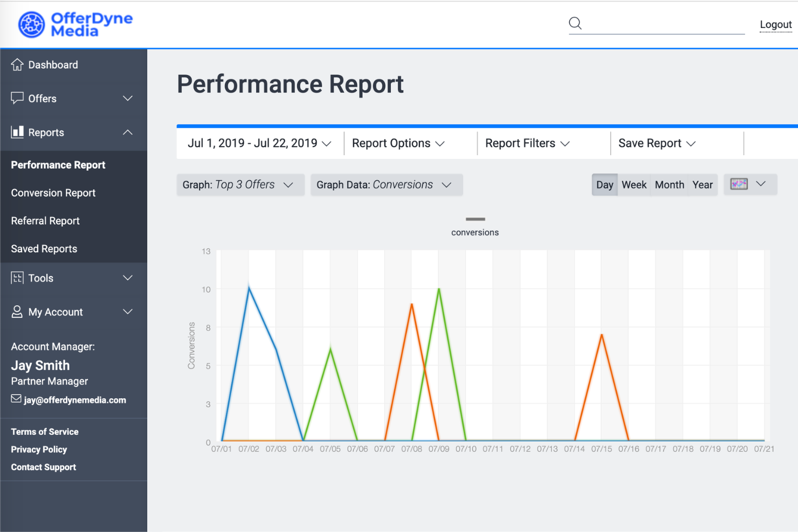Click the search magnifying glass icon
The image size is (798, 532).
[575, 23]
